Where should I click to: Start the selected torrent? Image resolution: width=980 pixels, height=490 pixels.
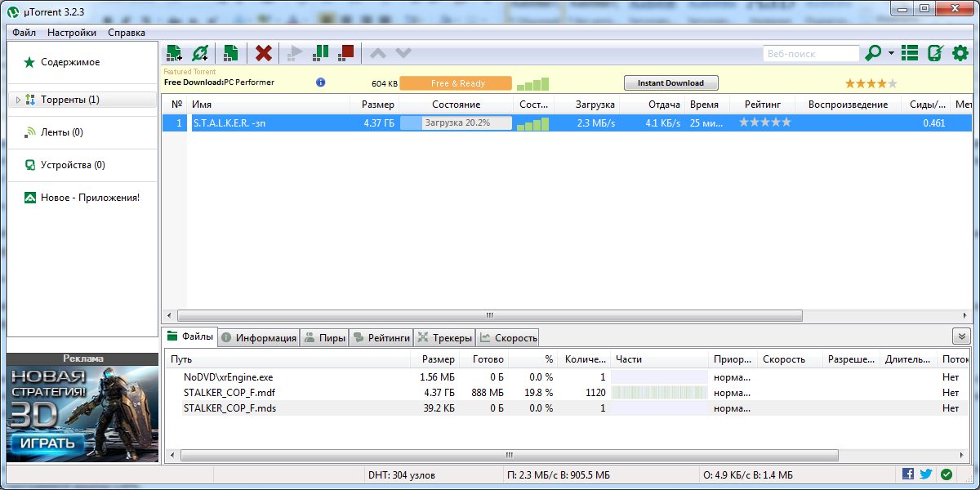(x=296, y=53)
